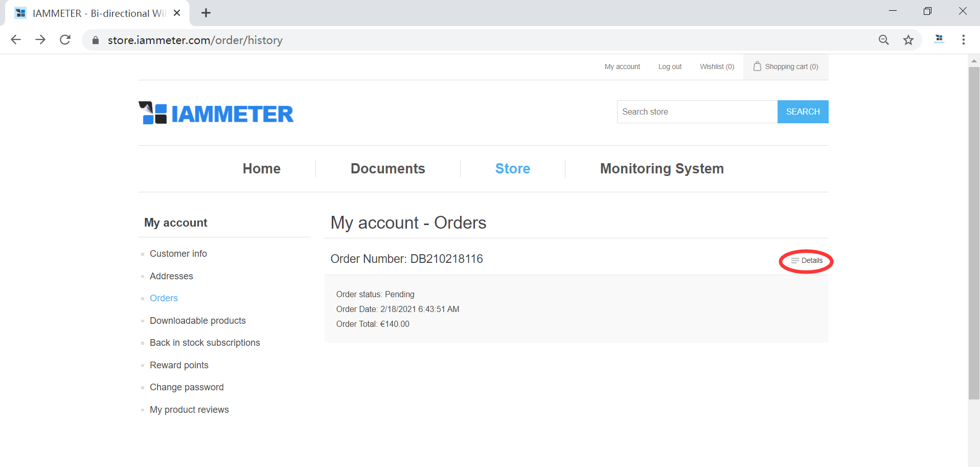The height and width of the screenshot is (467, 980).
Task: Click into the Search store field
Action: [x=697, y=112]
